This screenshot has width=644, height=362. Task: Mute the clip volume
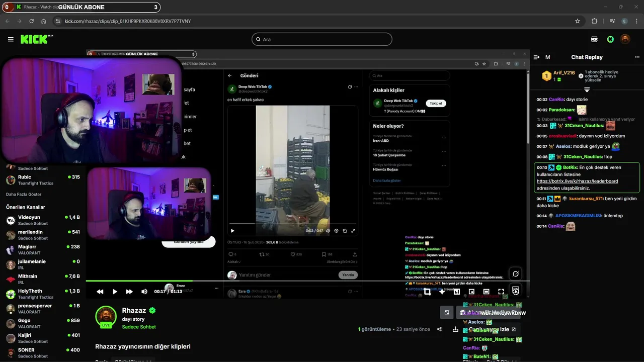point(144,292)
